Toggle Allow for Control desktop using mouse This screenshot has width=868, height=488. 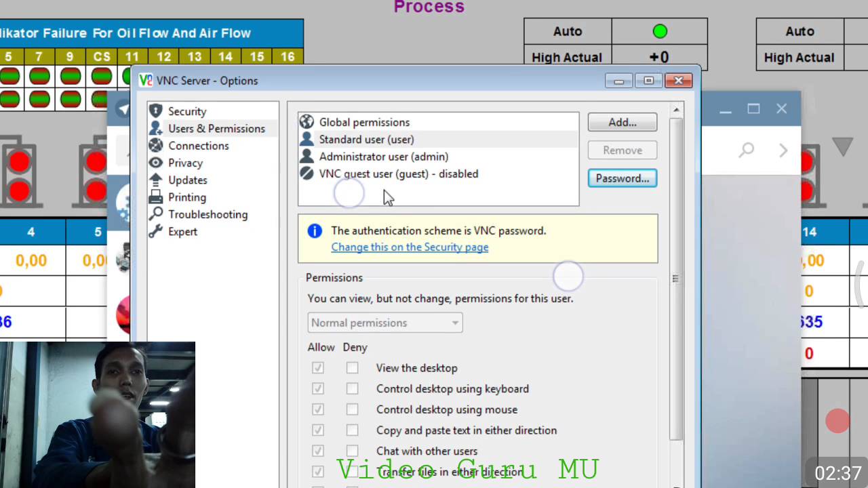point(317,409)
